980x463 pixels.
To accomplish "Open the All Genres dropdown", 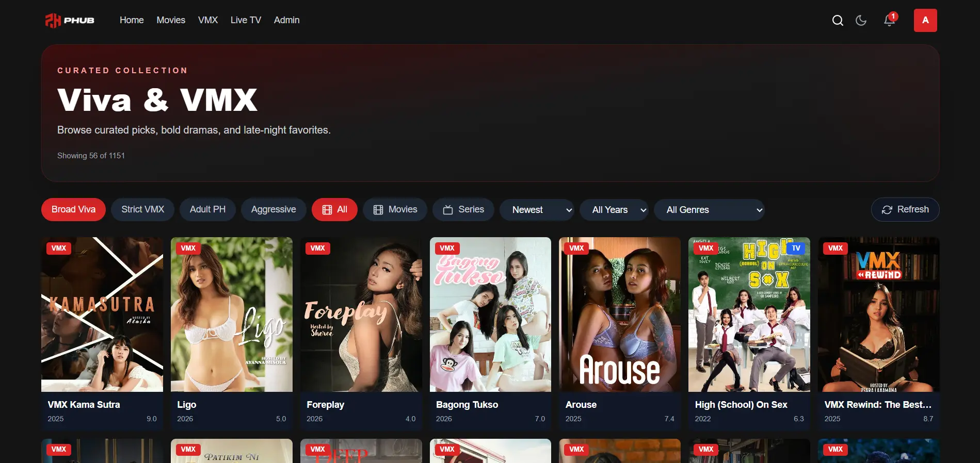I will [x=709, y=210].
